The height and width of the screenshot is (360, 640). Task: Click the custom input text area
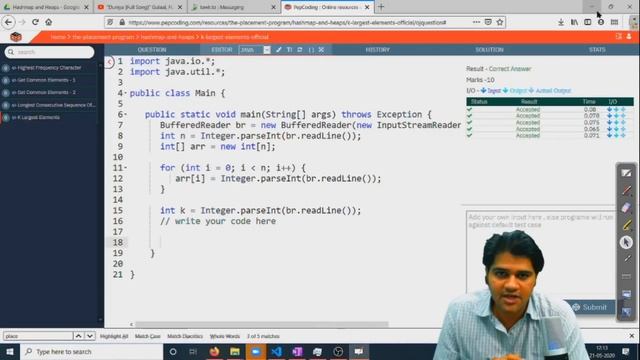click(x=540, y=251)
